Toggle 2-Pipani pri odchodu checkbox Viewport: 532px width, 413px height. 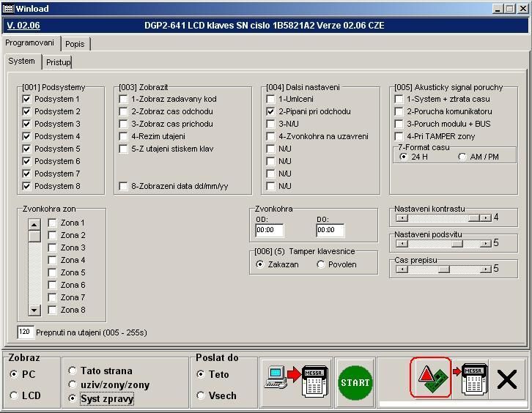(x=271, y=111)
